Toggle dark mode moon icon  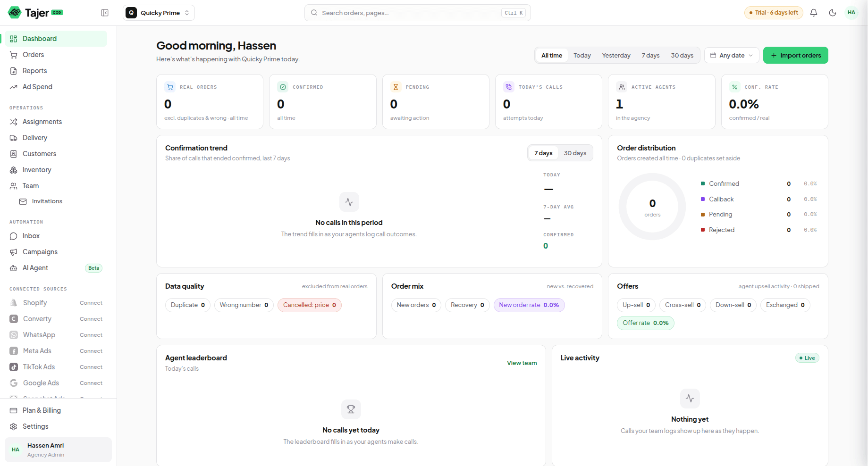(833, 13)
